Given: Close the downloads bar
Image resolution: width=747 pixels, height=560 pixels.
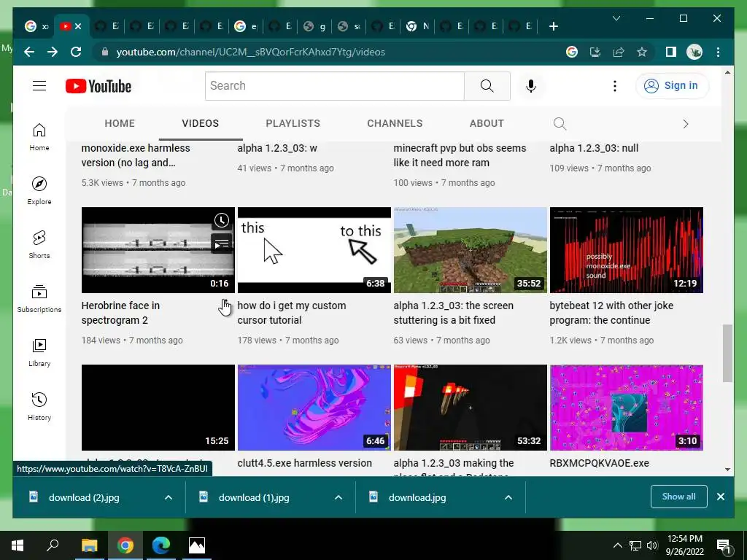Looking at the screenshot, I should 721,497.
